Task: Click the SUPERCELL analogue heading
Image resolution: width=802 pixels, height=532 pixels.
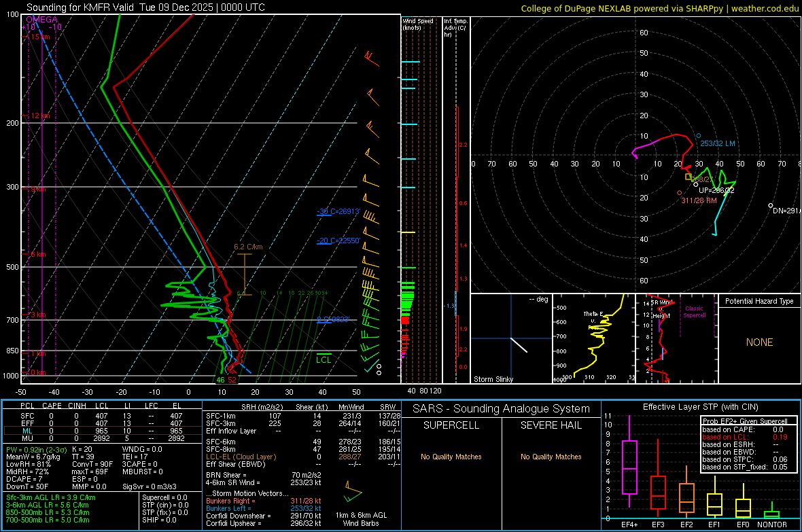Action: click(451, 425)
